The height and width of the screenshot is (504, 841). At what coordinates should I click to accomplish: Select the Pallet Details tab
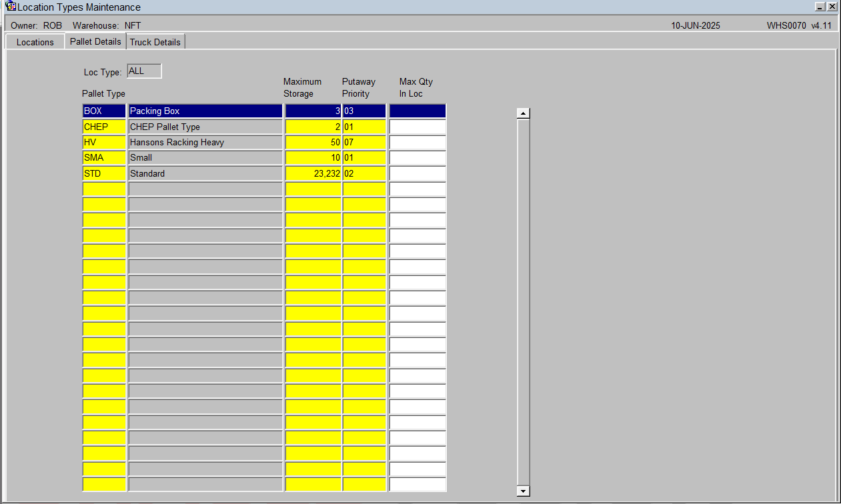coord(95,41)
